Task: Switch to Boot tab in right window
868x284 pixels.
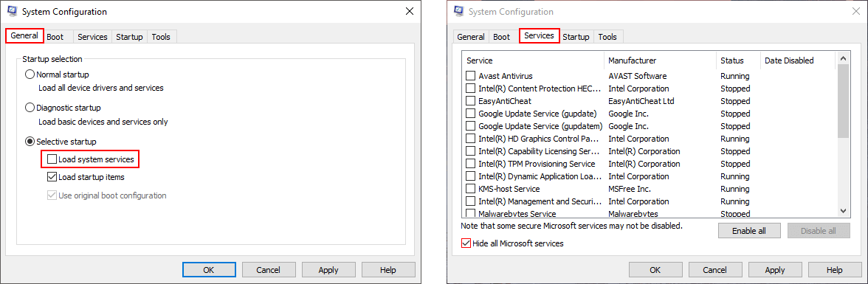Action: [x=502, y=37]
